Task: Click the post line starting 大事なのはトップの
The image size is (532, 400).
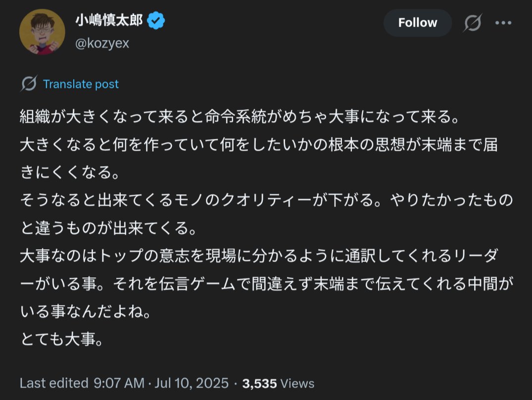Action: (x=259, y=256)
